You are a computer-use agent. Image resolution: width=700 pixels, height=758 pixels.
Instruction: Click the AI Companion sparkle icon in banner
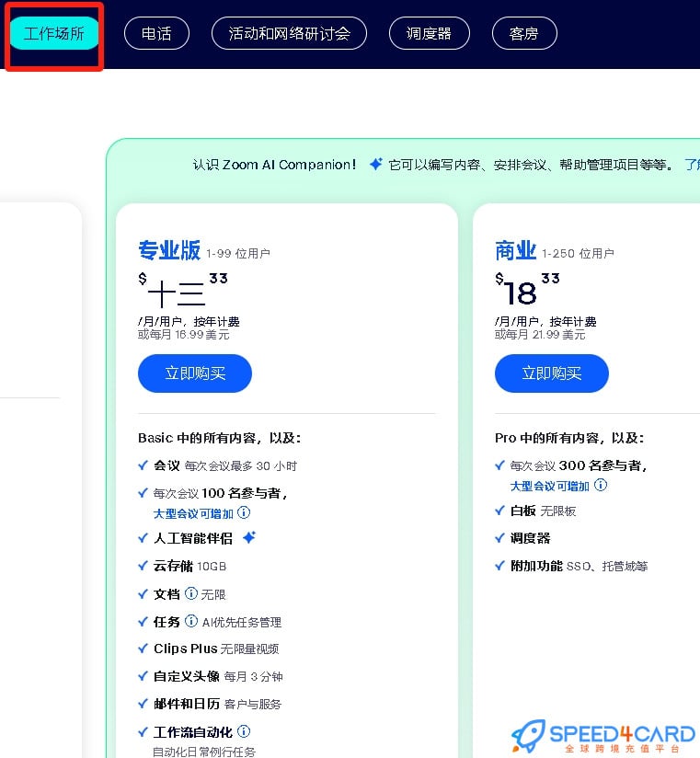pyautogui.click(x=375, y=165)
